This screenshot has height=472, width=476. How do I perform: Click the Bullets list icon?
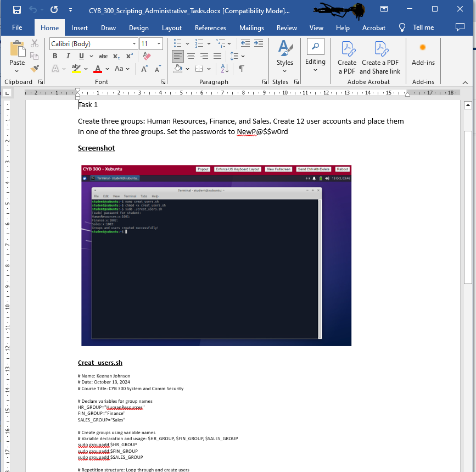coord(177,43)
